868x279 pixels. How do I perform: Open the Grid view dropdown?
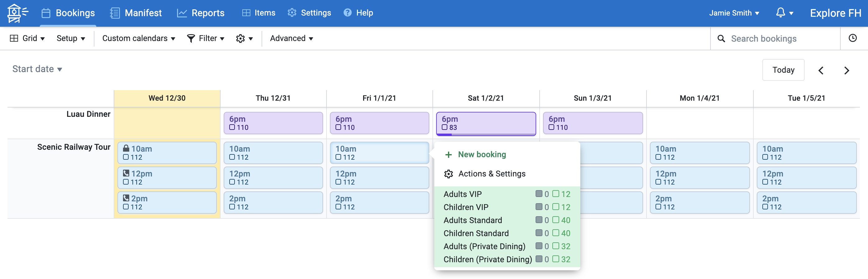(27, 39)
